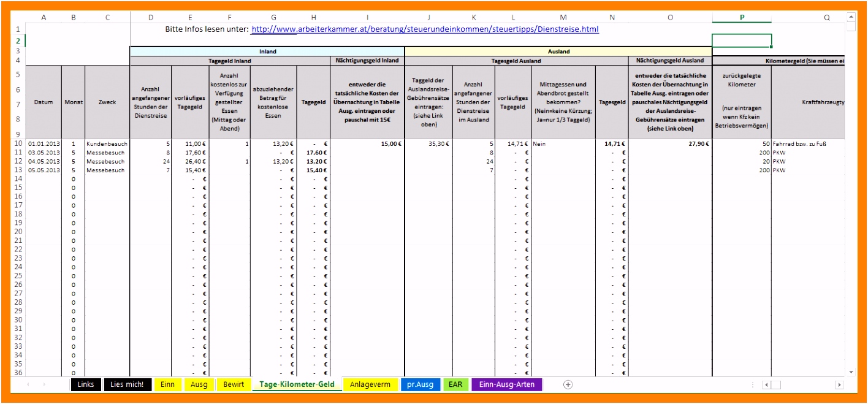Click the Nächtigungsgeld Inland header
The height and width of the screenshot is (404, 868).
(367, 61)
